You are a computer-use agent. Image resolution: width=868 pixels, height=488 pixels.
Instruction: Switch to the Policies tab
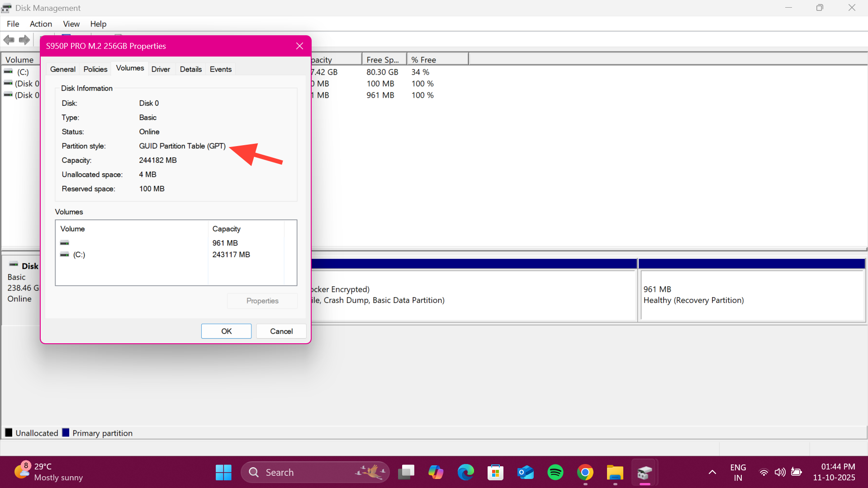click(95, 69)
